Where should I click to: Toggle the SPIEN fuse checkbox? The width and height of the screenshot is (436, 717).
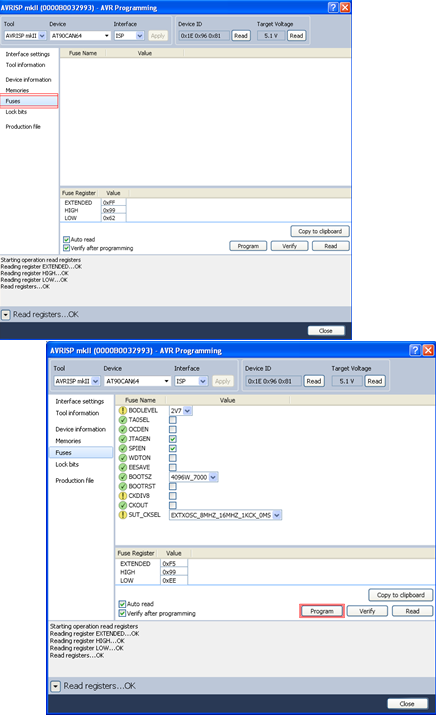[173, 449]
